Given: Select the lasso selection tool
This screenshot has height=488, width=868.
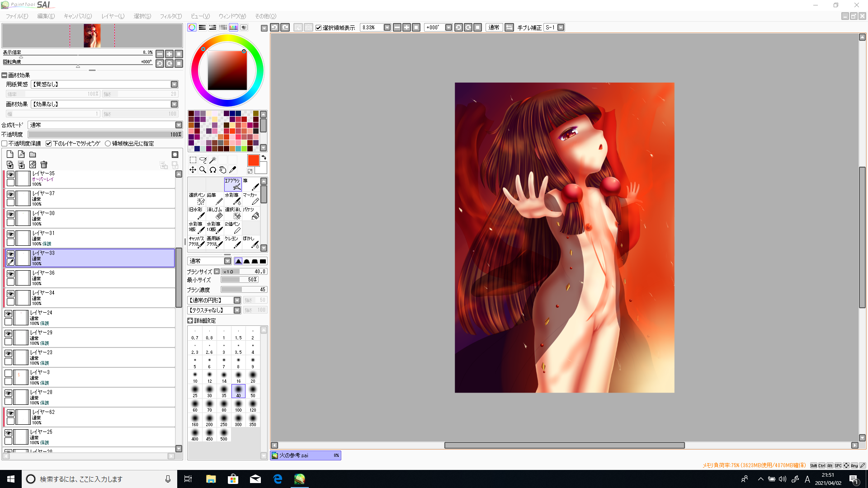Looking at the screenshot, I should tap(203, 160).
